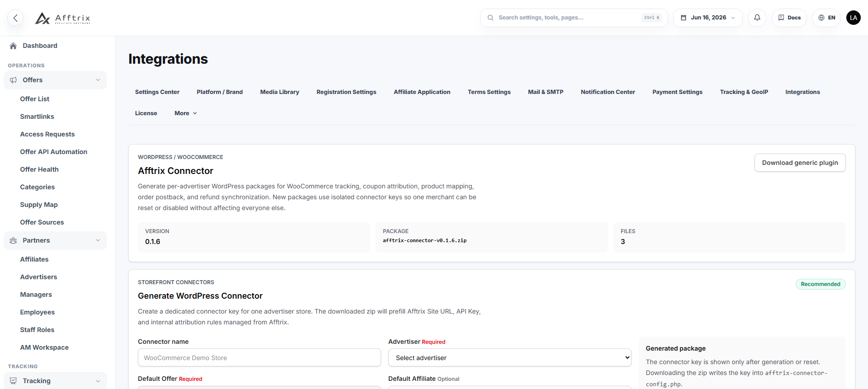Collapse the Partners section chevron
The width and height of the screenshot is (868, 389).
pos(98,240)
